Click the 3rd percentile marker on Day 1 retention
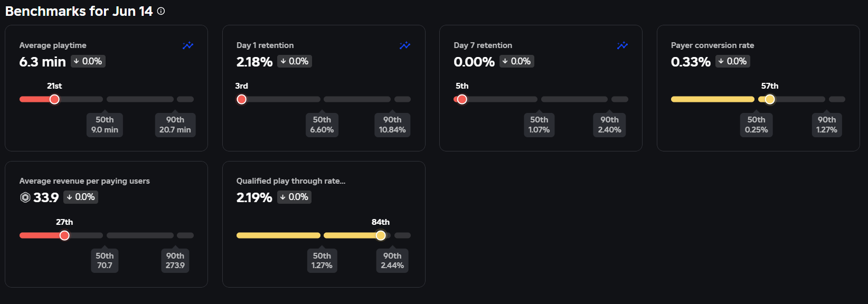Image resolution: width=868 pixels, height=304 pixels. (x=242, y=99)
